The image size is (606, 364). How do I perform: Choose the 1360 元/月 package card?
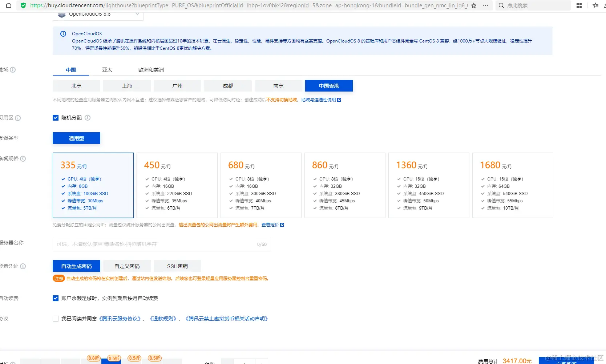pyautogui.click(x=429, y=185)
